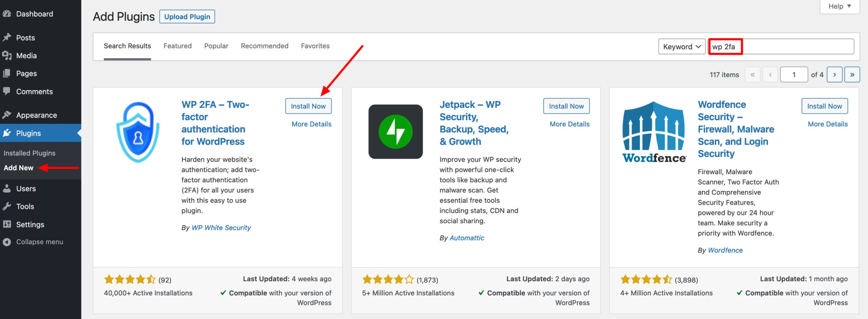Open the WP White Security author link
Viewport: 868px width, 319px height.
tap(221, 227)
